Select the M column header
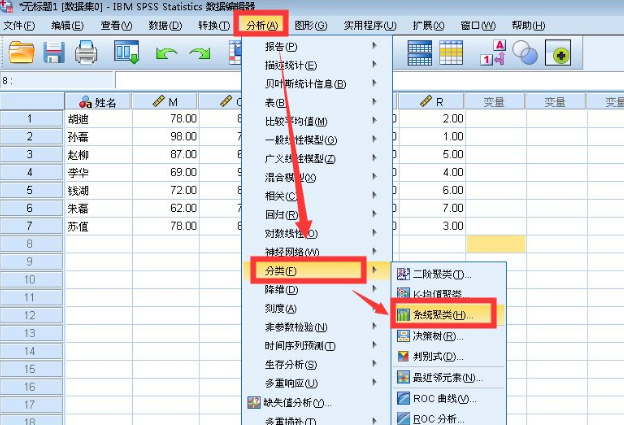Viewport: 624px width, 425px height. tap(165, 102)
